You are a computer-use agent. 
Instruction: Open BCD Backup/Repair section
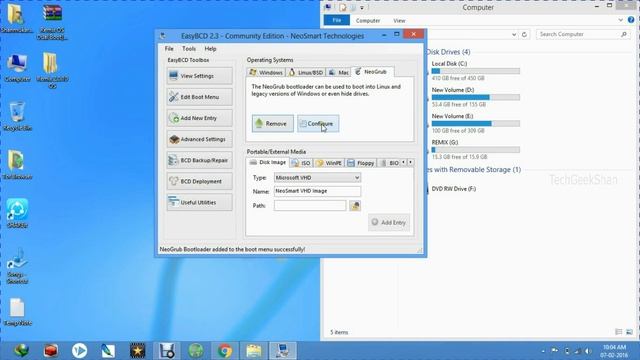(x=200, y=160)
